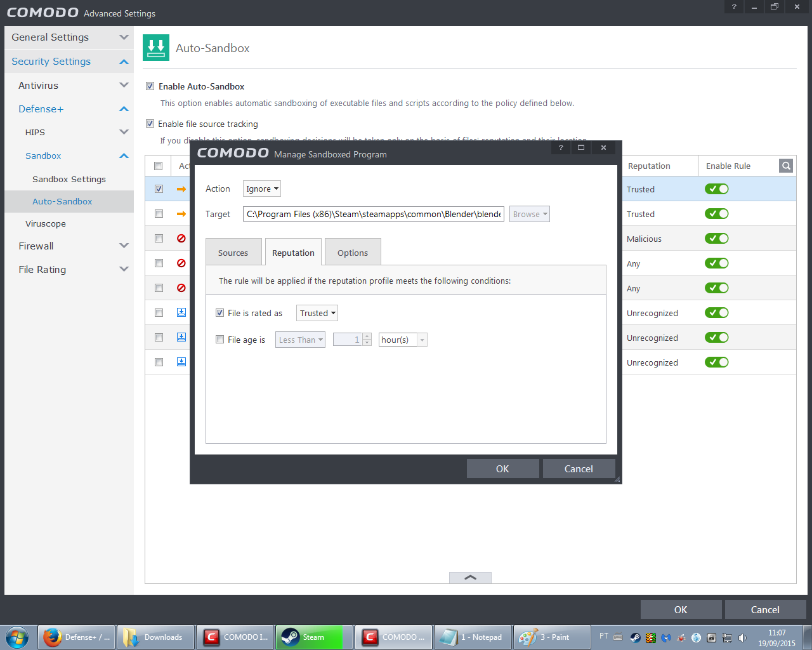Tick the Malicious row checkbox
This screenshot has width=812, height=650.
(159, 238)
